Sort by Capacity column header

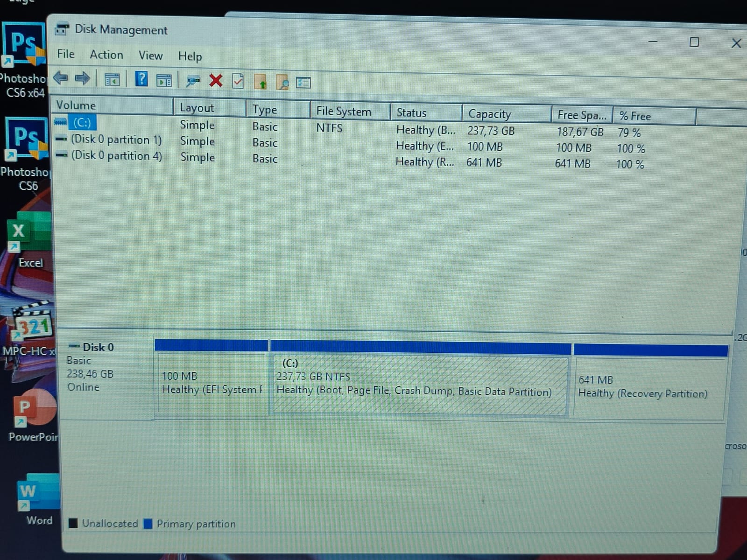click(x=489, y=114)
